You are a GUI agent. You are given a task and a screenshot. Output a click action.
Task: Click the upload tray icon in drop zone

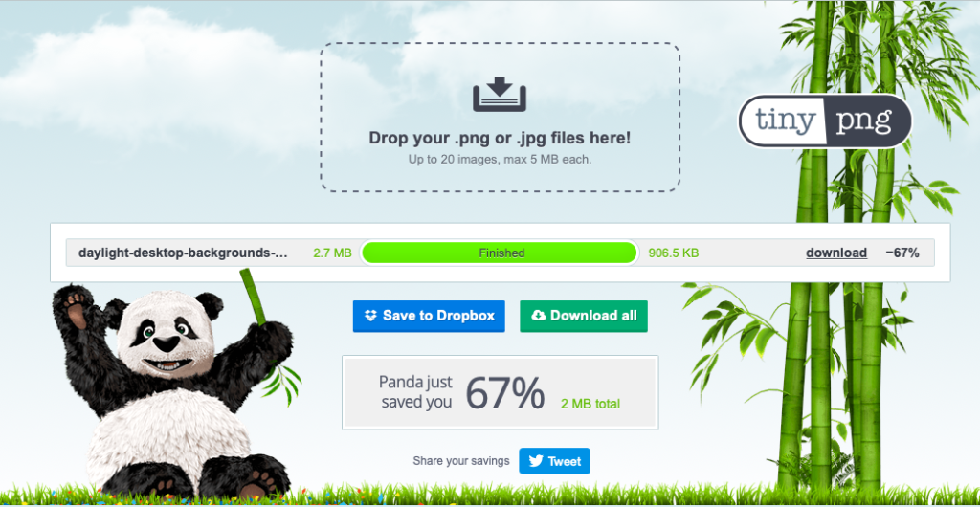pyautogui.click(x=500, y=95)
